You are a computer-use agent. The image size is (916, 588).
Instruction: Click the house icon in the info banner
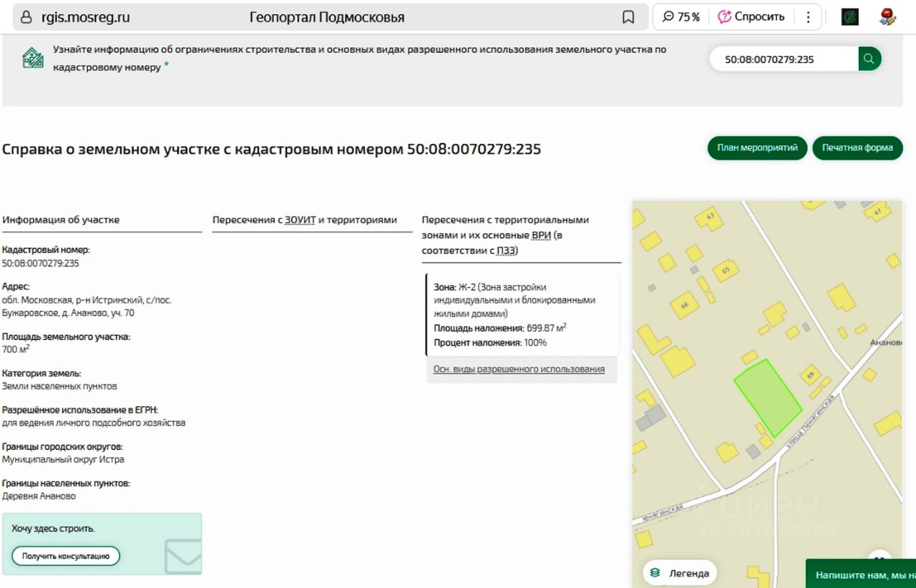point(33,58)
